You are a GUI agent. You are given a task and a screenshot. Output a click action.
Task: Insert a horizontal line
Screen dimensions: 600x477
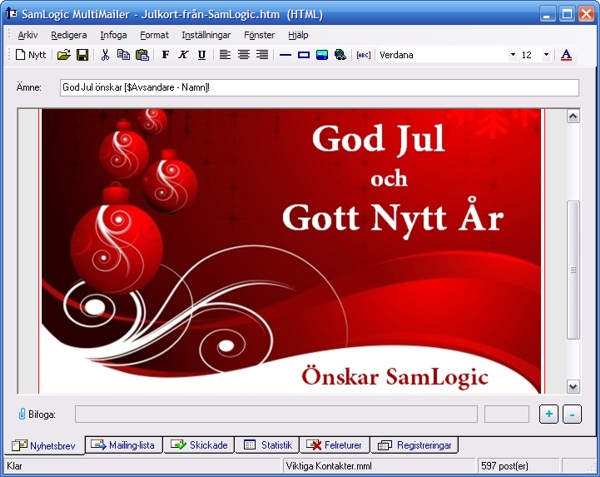tap(285, 55)
